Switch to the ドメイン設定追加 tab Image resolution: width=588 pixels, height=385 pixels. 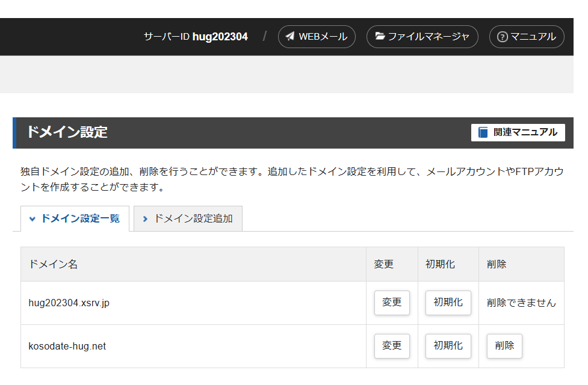click(x=188, y=218)
